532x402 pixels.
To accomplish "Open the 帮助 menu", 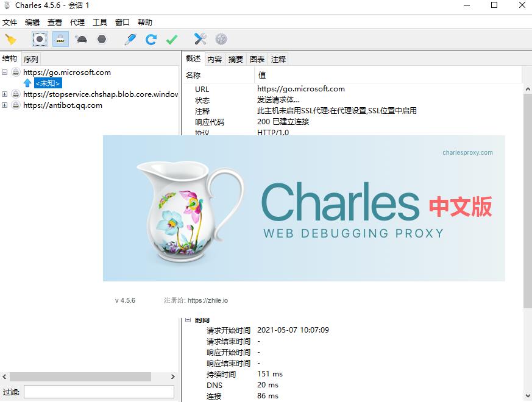I will click(x=145, y=23).
